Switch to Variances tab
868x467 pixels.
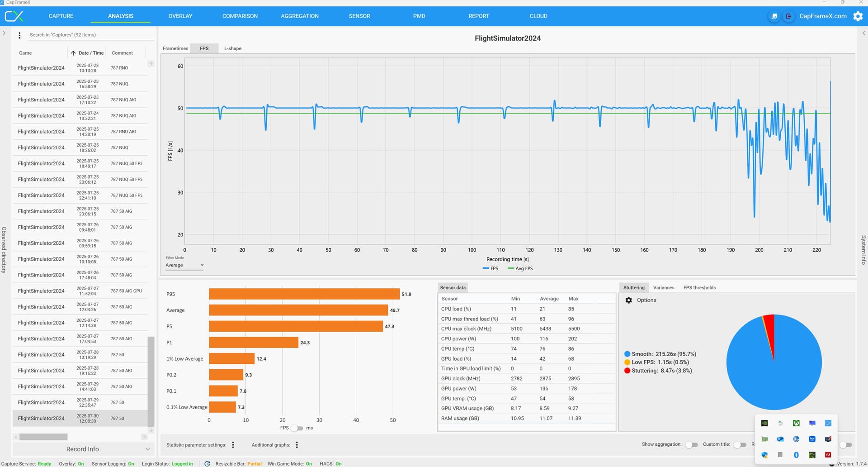[664, 288]
